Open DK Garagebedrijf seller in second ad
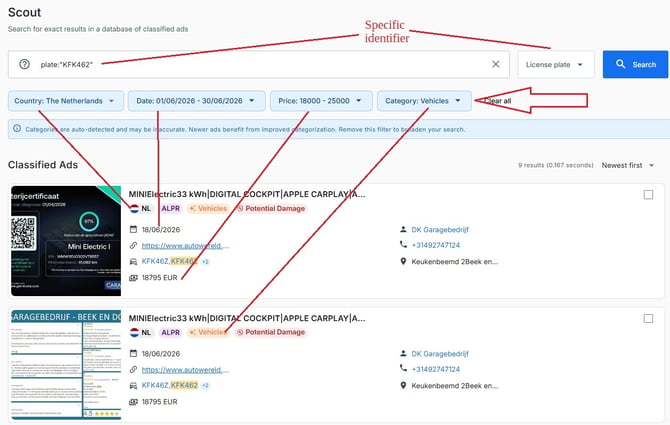The height and width of the screenshot is (425, 670). tap(440, 354)
